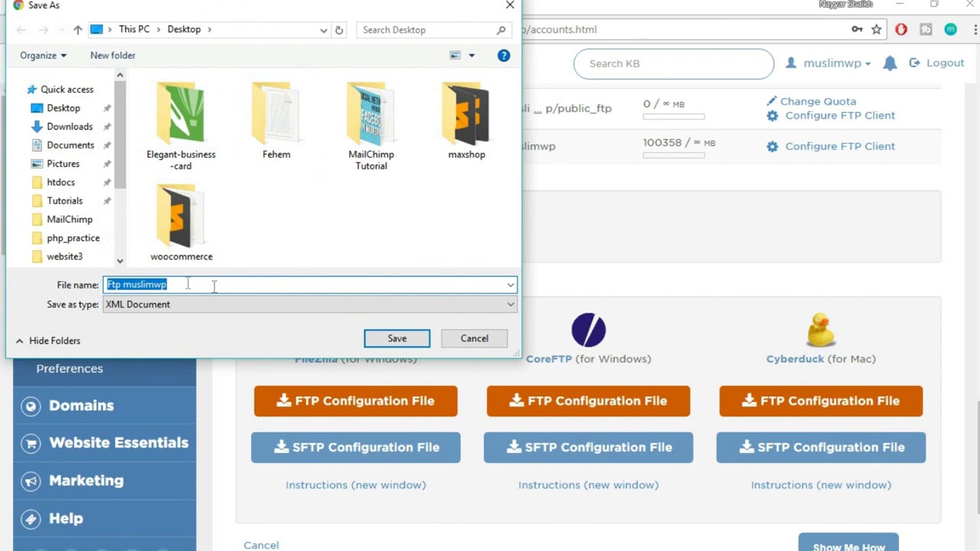The width and height of the screenshot is (980, 551).
Task: Download CoreFTP FTP Configuration File
Action: (589, 401)
